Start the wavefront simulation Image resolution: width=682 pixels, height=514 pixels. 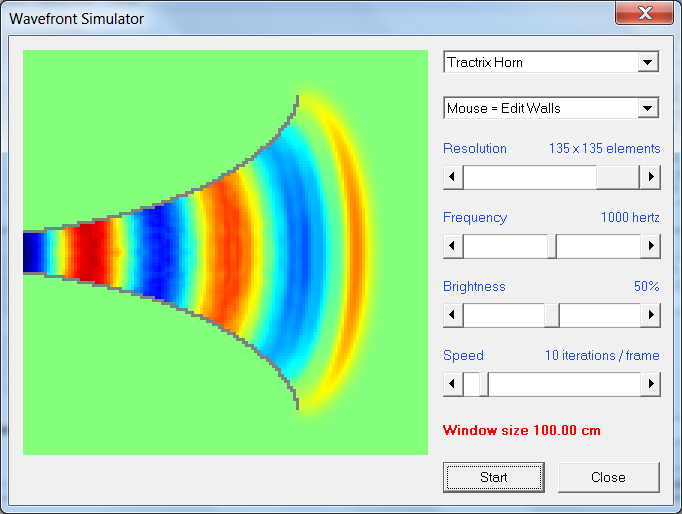(494, 477)
